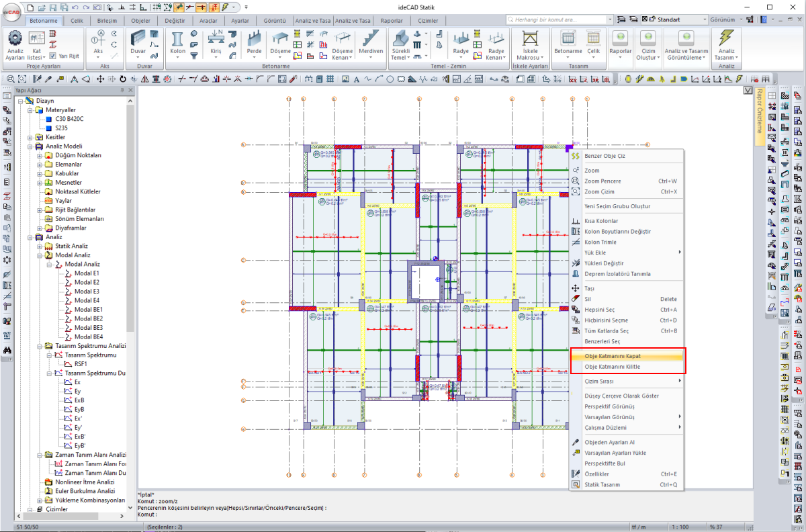This screenshot has width=806, height=532.
Task: Click the S235 material blue swatch
Action: point(48,128)
